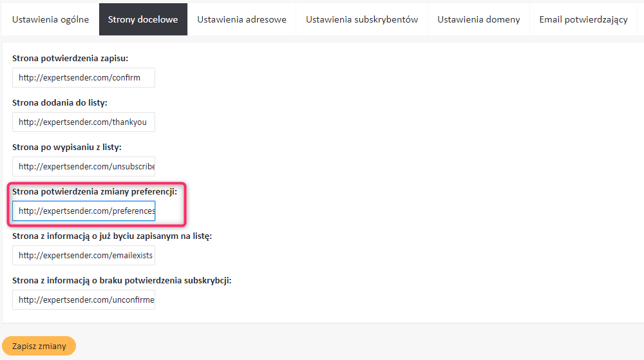This screenshot has height=360, width=644.
Task: Click label about braku potwierdzenia subskrybcji
Action: point(122,280)
